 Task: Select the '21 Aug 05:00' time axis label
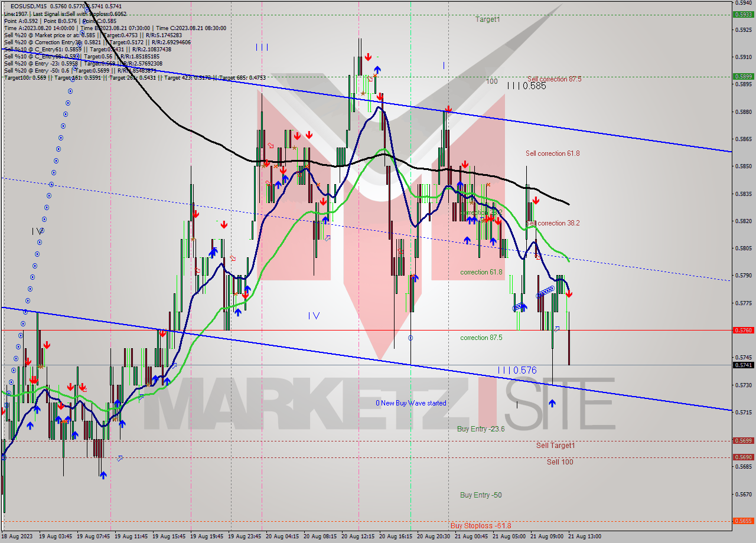pos(509,537)
